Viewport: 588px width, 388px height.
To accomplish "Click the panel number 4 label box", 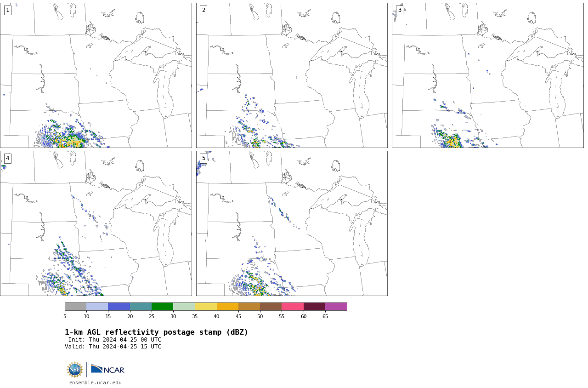I will click(x=8, y=158).
